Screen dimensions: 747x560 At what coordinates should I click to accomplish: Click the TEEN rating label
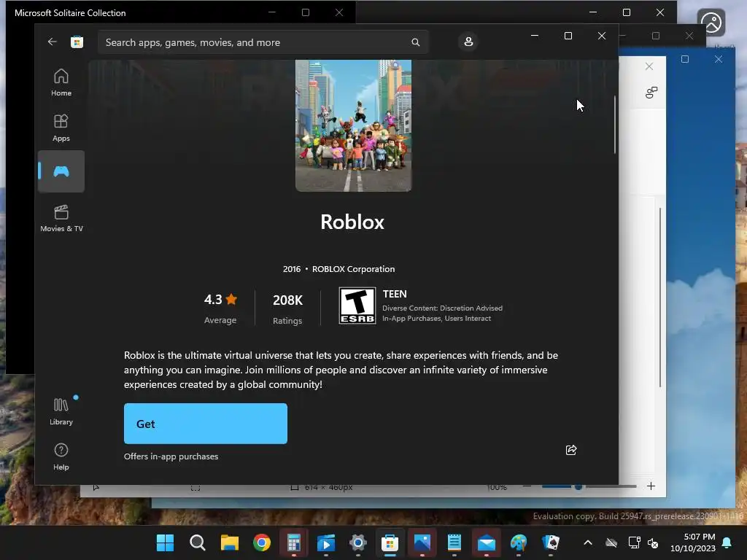[395, 294]
